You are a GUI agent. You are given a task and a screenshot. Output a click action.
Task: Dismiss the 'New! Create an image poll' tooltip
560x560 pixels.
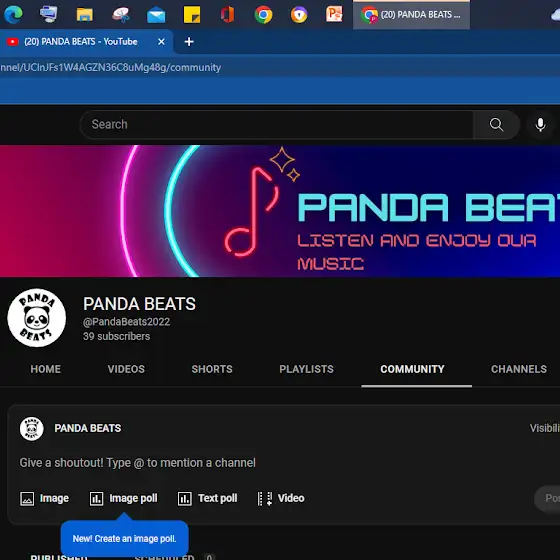[124, 539]
